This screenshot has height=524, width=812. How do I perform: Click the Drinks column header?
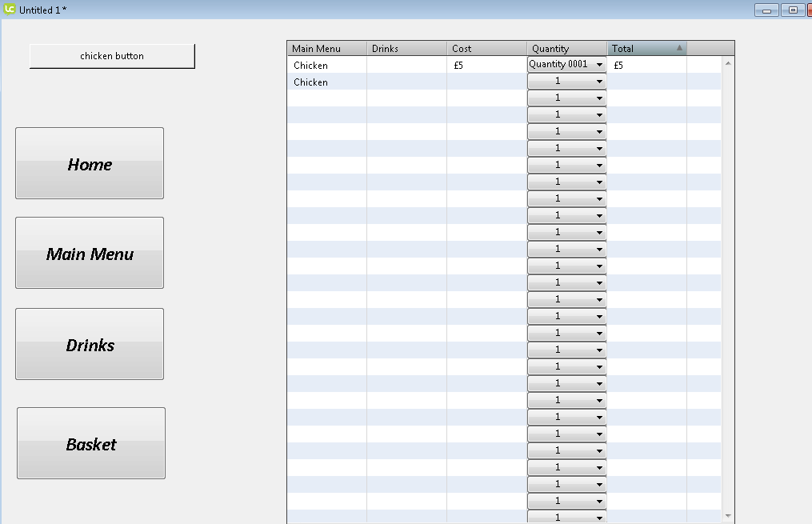pyautogui.click(x=406, y=49)
